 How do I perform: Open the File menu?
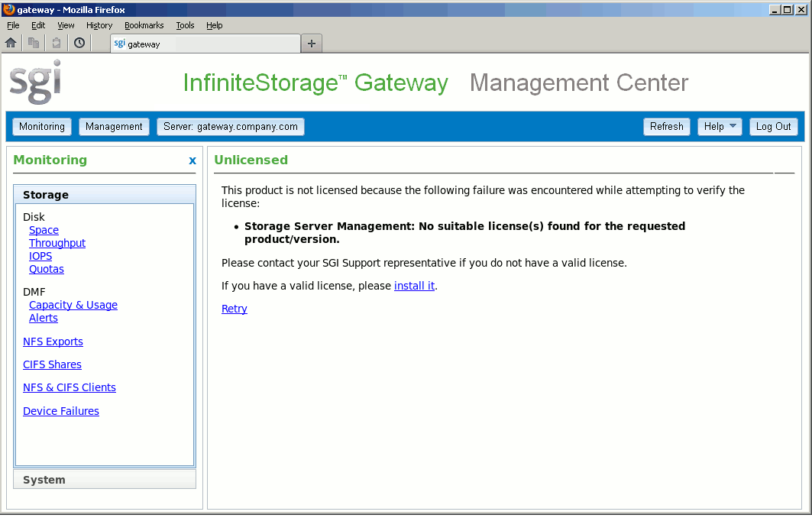pyautogui.click(x=13, y=25)
